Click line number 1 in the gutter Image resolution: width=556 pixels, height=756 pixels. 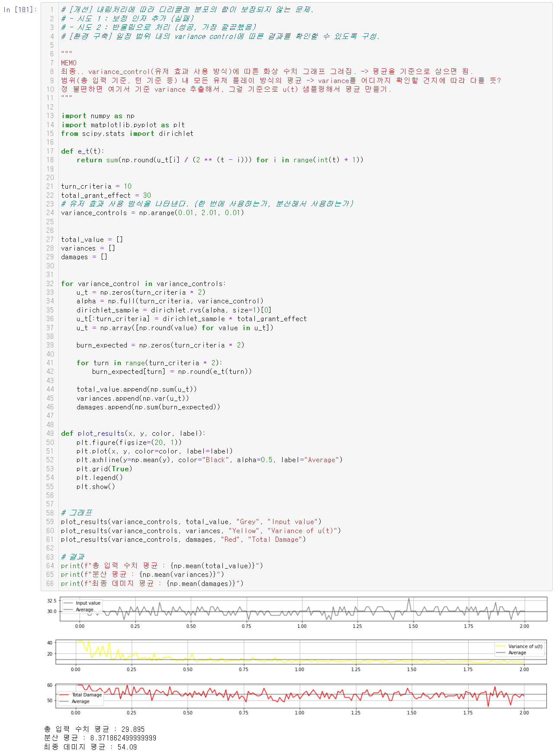point(51,10)
